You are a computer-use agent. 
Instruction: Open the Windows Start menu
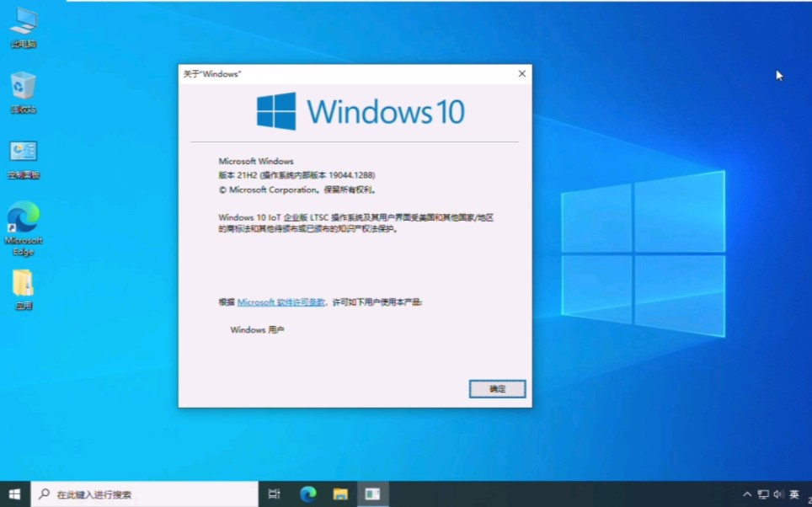(x=15, y=494)
